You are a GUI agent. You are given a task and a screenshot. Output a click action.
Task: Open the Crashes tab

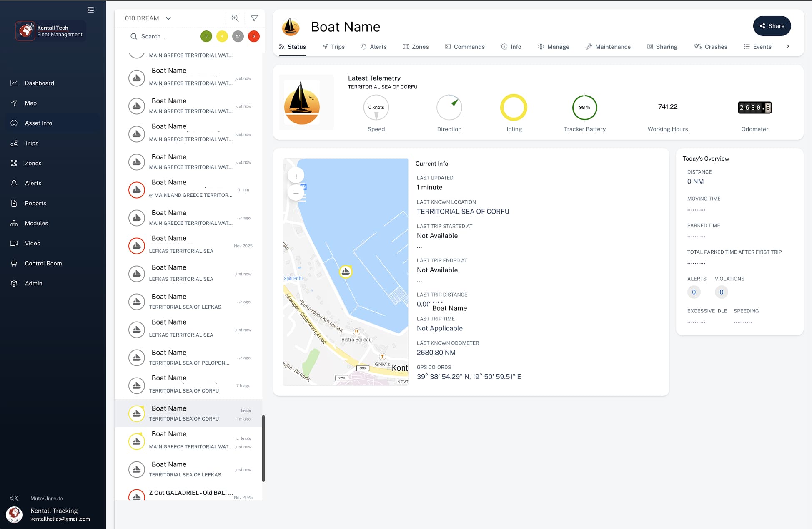pos(711,47)
